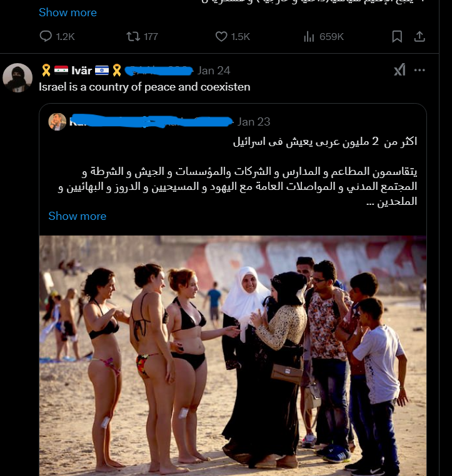Open Grok icon on Ivär's post
Image resolution: width=452 pixels, height=476 pixels.
399,71
